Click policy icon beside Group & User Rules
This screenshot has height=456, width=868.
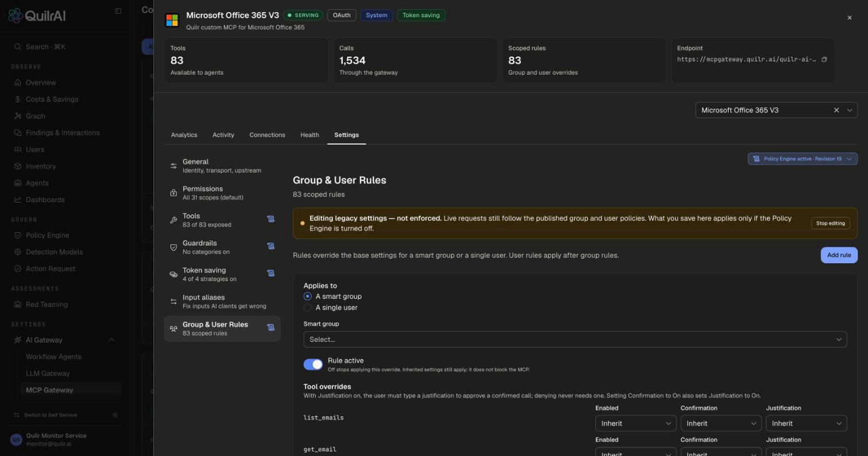click(271, 328)
